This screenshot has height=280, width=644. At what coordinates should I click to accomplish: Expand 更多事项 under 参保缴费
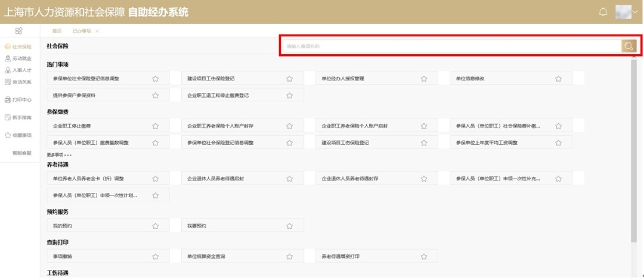coord(59,155)
